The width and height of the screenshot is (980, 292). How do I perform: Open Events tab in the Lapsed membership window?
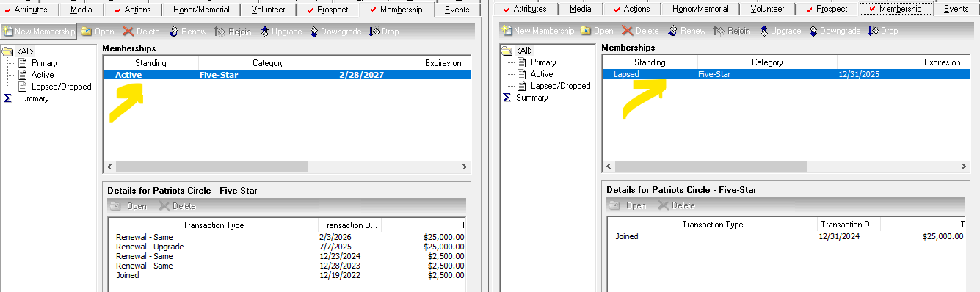point(956,9)
